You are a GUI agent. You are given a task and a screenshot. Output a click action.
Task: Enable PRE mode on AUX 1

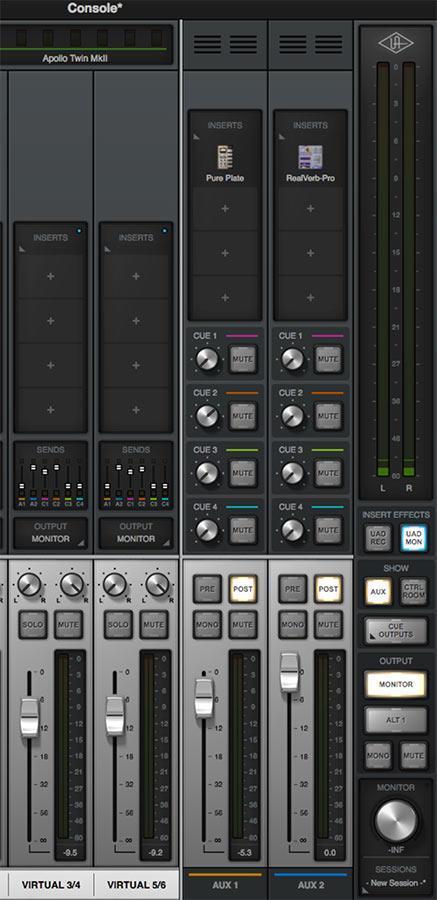click(207, 589)
